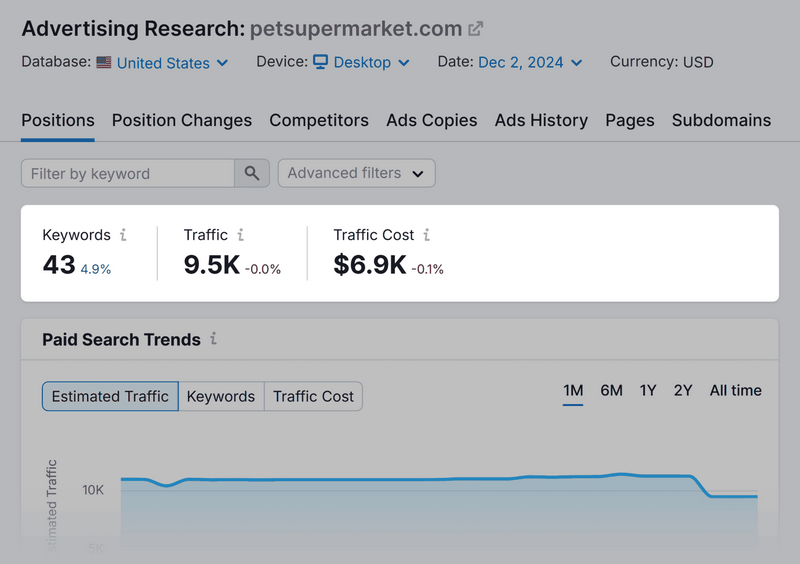Open external link icon beside petsupermarket.com
This screenshot has width=800, height=564.
(477, 29)
